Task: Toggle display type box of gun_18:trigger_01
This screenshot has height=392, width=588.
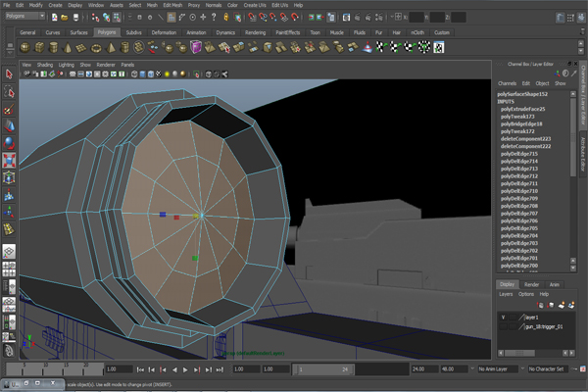Action: click(513, 326)
